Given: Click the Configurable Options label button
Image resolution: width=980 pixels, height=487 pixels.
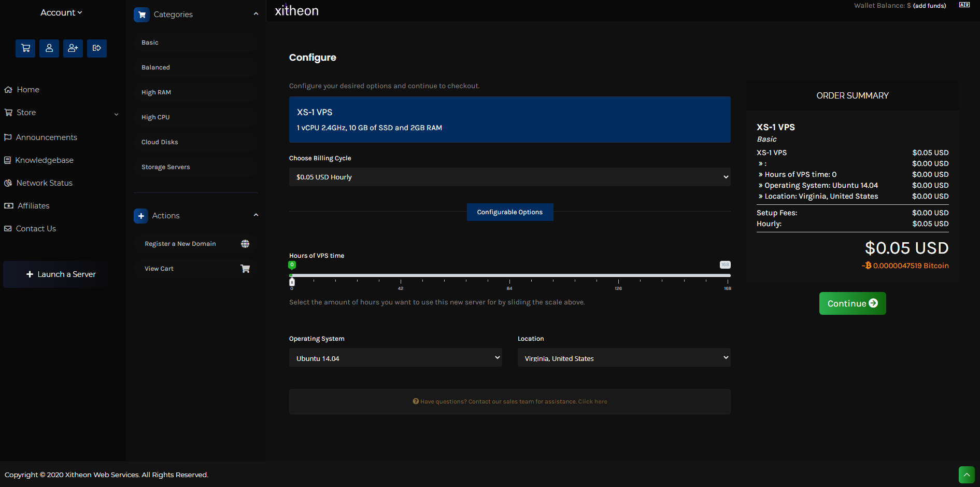Looking at the screenshot, I should (510, 212).
